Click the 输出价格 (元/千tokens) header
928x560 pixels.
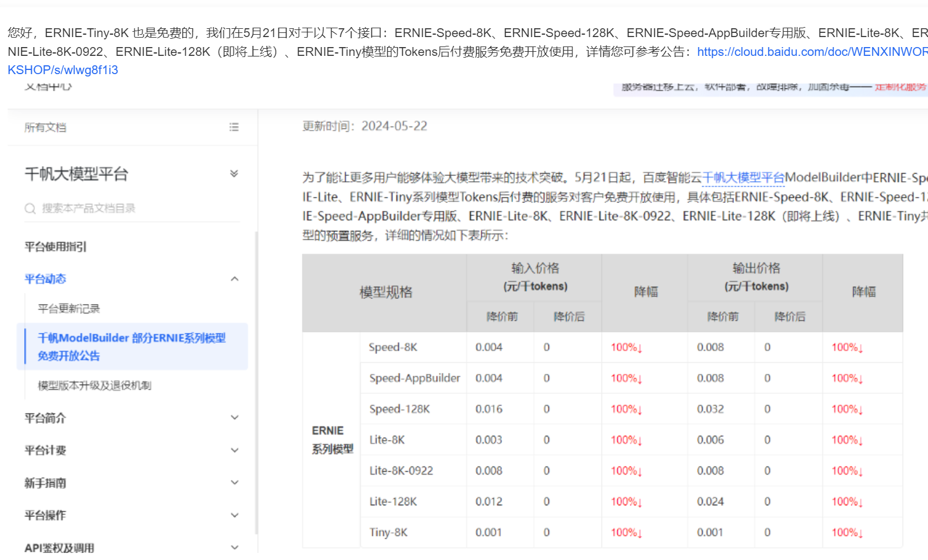(x=756, y=277)
